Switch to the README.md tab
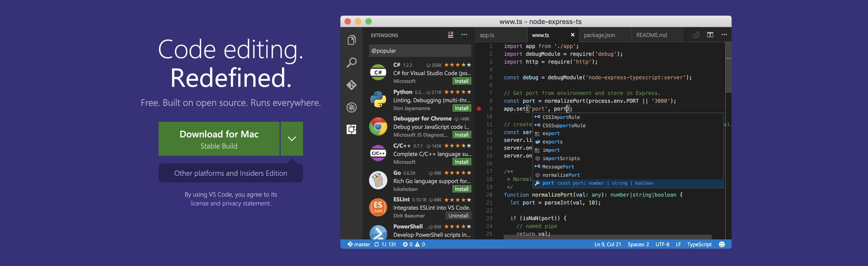868x266 pixels. tap(651, 35)
